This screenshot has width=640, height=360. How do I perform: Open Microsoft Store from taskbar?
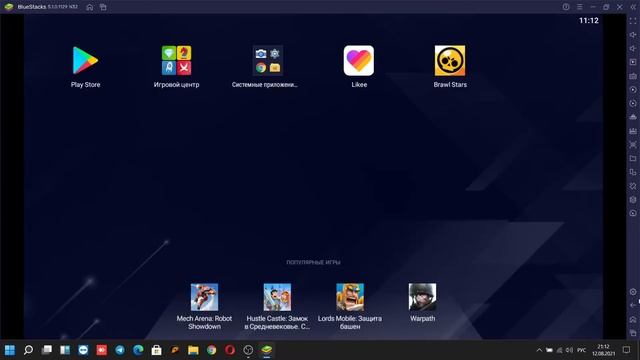(156, 350)
